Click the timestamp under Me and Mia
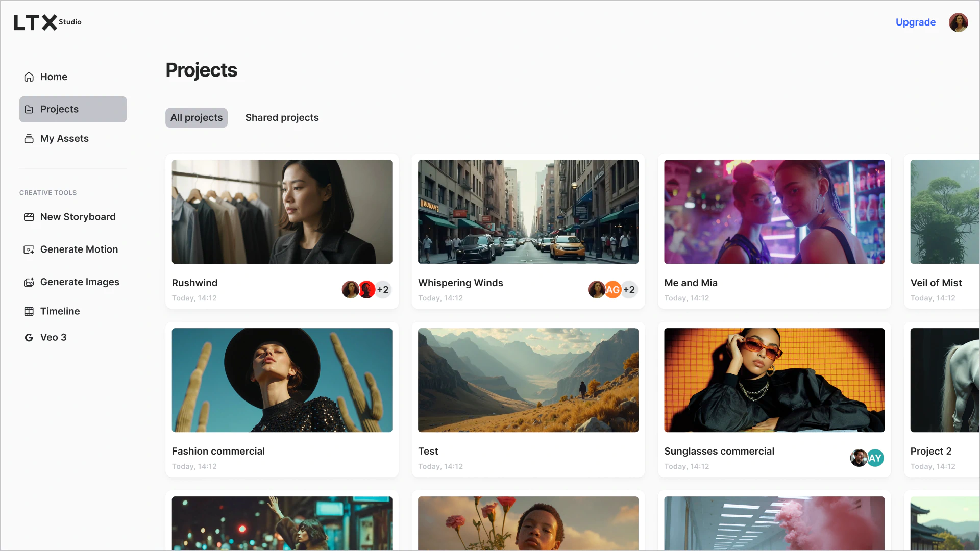Screen dimensions: 980x551 click(x=687, y=298)
